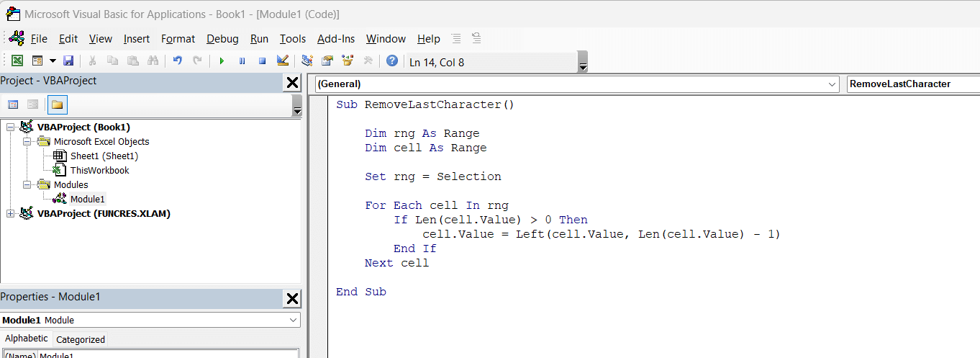Close the Project - VBAProject panel

[292, 83]
